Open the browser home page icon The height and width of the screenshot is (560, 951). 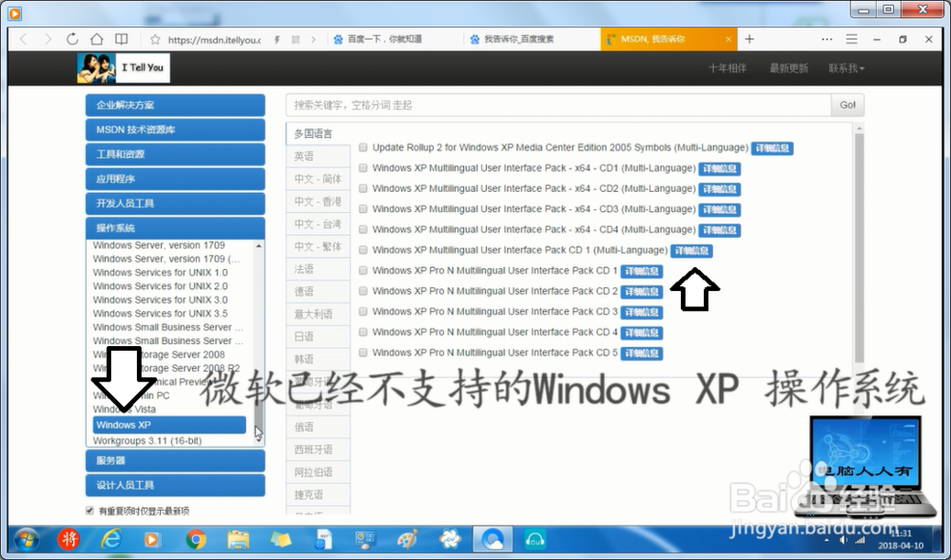[96, 39]
